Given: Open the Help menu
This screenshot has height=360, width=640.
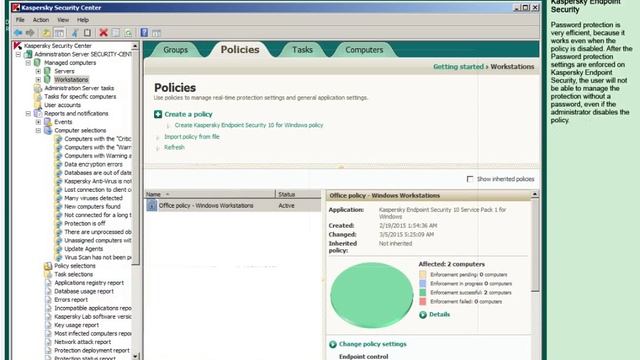Looking at the screenshot, I should [x=83, y=20].
